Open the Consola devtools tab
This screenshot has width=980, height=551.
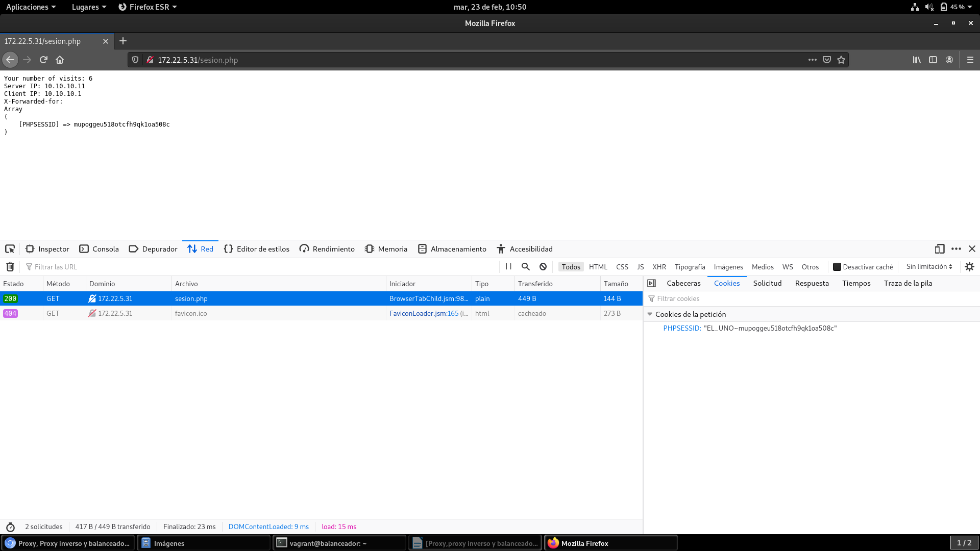tap(100, 249)
